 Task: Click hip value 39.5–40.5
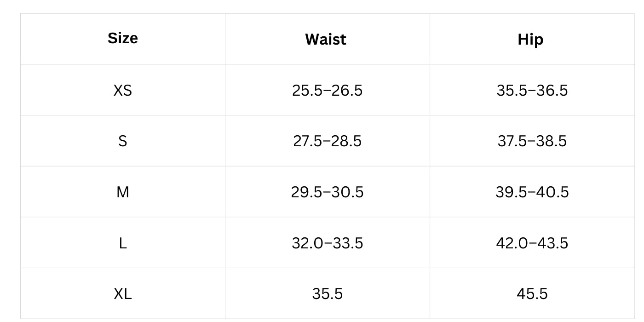tap(532, 192)
